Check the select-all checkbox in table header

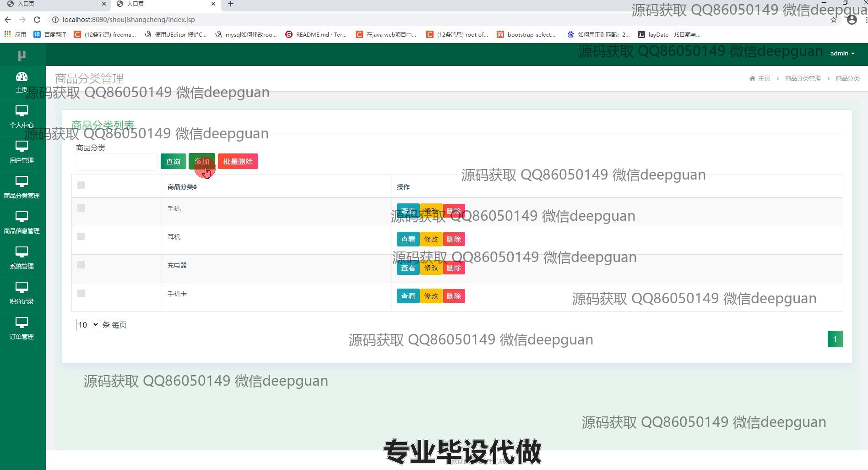pos(81,185)
